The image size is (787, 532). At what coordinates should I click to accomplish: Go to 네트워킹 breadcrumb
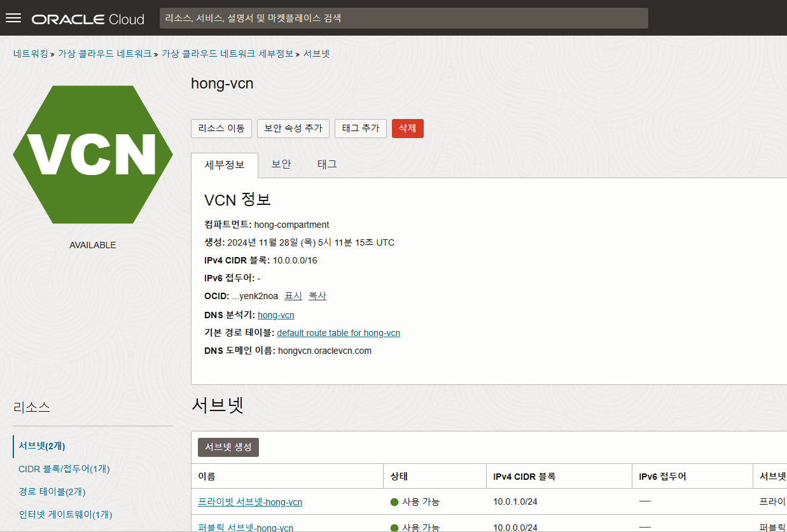pyautogui.click(x=31, y=53)
